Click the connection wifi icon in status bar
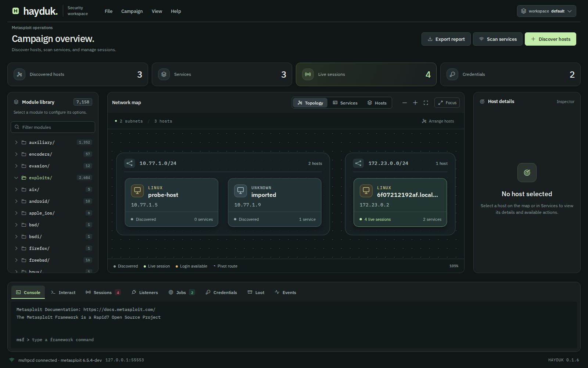Viewport: 588px width, 368px height. [x=12, y=360]
